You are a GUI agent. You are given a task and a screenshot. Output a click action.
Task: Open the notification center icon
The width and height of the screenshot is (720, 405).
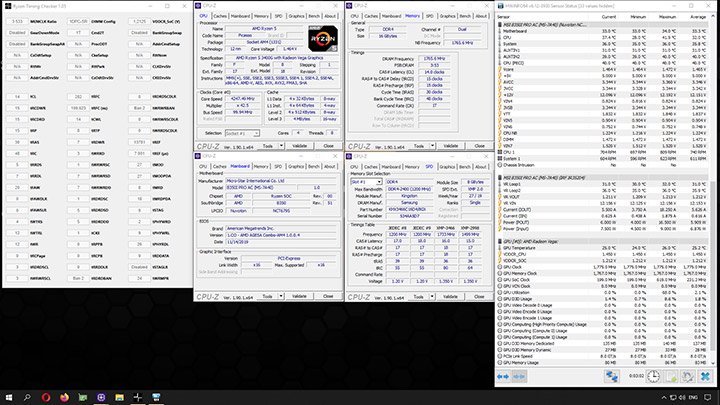(708, 398)
